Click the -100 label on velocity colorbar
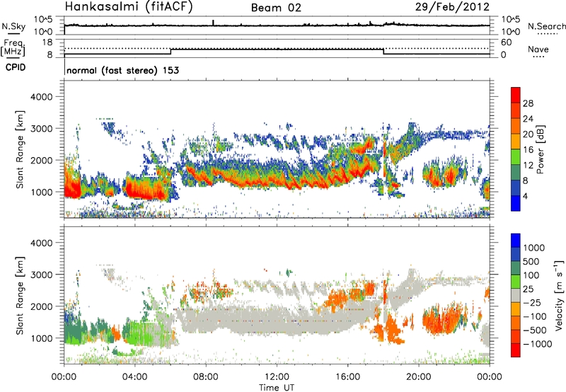566x392 pixels. point(536,316)
